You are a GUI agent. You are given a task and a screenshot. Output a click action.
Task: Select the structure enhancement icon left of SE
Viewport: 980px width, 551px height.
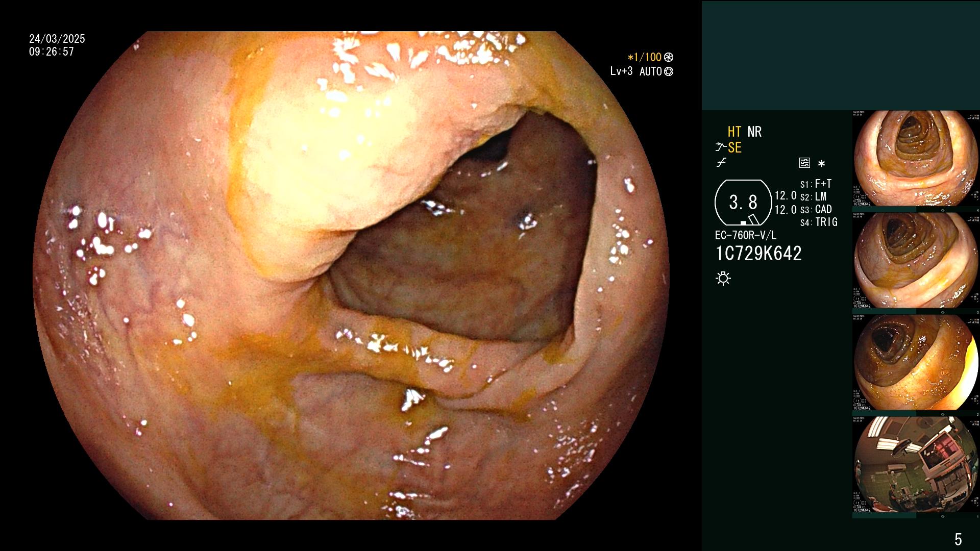(x=721, y=147)
